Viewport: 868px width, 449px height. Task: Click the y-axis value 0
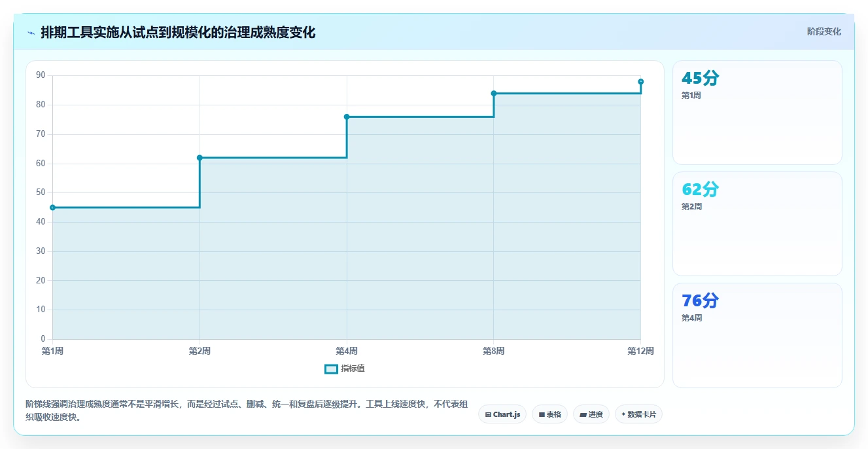pyautogui.click(x=43, y=339)
